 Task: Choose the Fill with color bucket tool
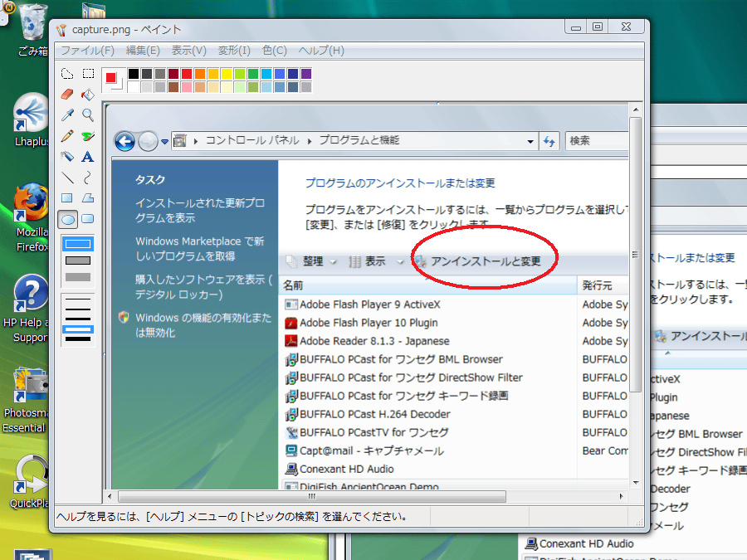pos(88,95)
